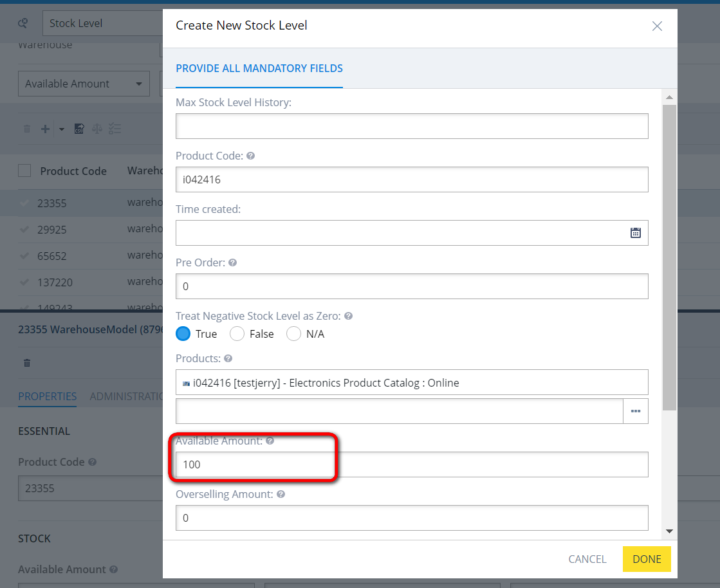Select True for Treat Negative Stock Level
The width and height of the screenshot is (720, 588).
pos(183,334)
